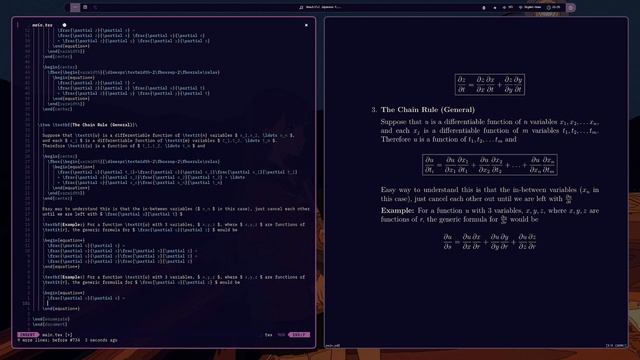640x360 pixels.
Task: Click the first workspace icon in top bar
Action: tap(75, 7)
